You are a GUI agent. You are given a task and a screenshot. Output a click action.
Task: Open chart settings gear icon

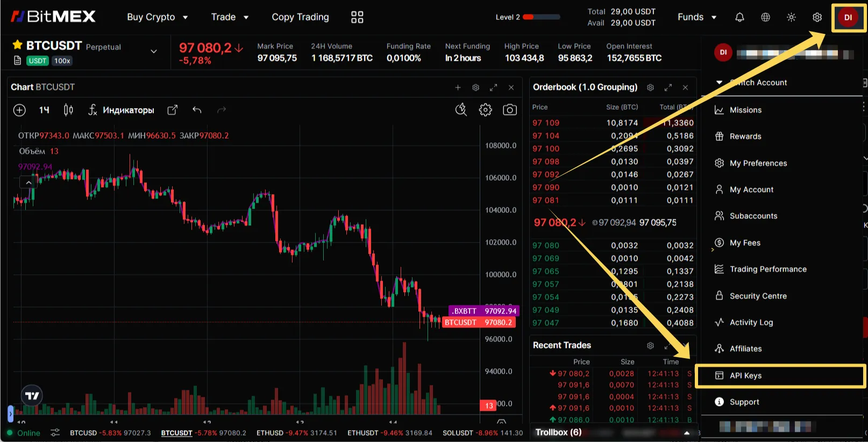click(485, 110)
